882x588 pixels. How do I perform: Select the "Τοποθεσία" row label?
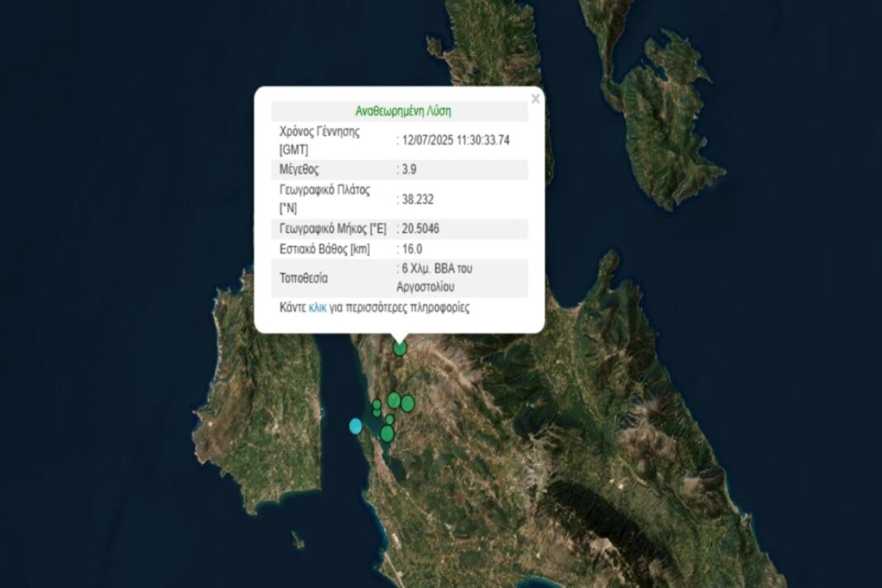pos(304,278)
